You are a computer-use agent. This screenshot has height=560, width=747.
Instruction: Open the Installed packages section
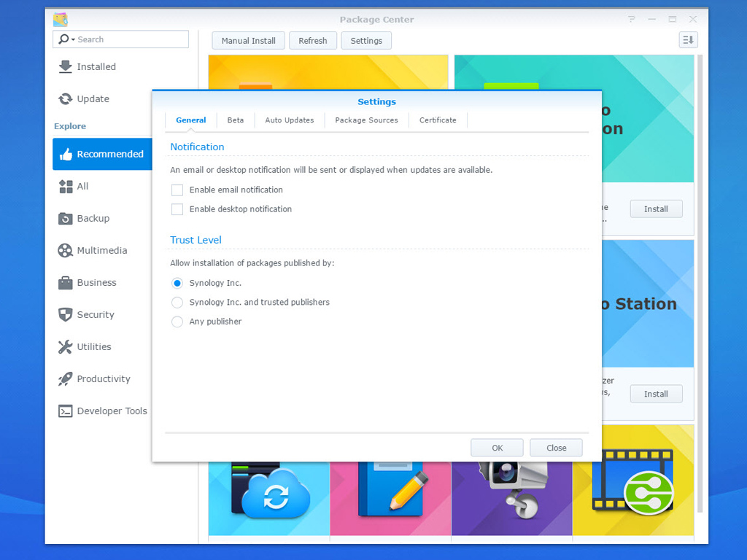click(87, 66)
